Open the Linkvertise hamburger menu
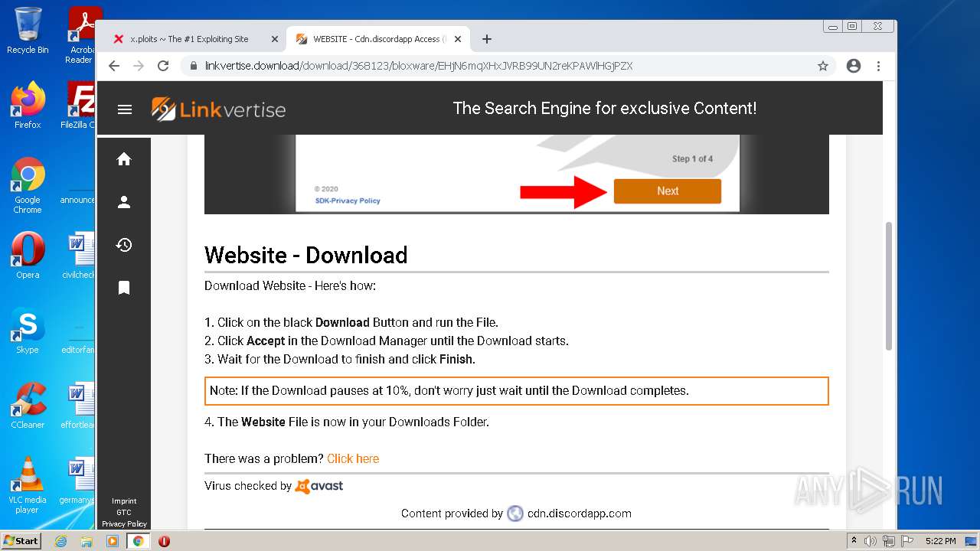This screenshot has width=980, height=551. click(125, 109)
